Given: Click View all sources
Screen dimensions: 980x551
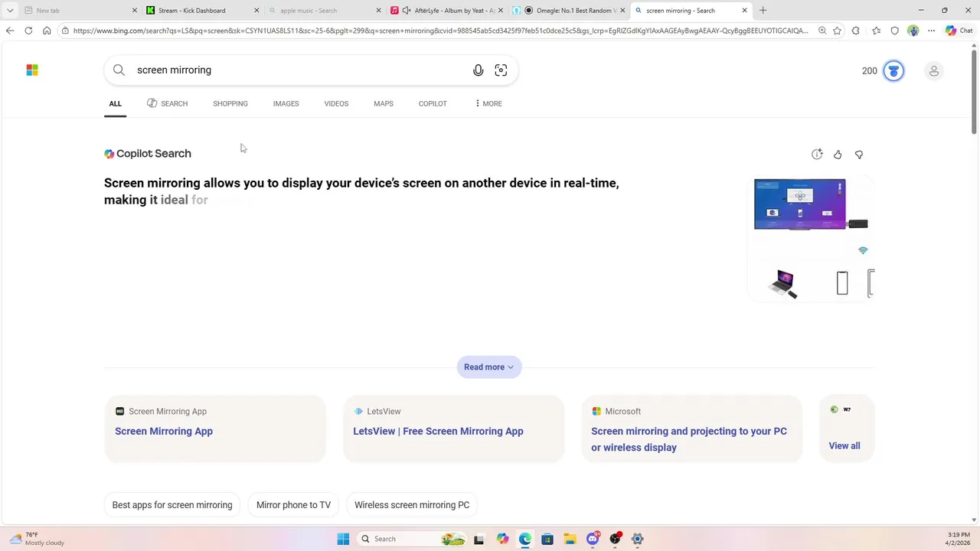Looking at the screenshot, I should 844,445.
